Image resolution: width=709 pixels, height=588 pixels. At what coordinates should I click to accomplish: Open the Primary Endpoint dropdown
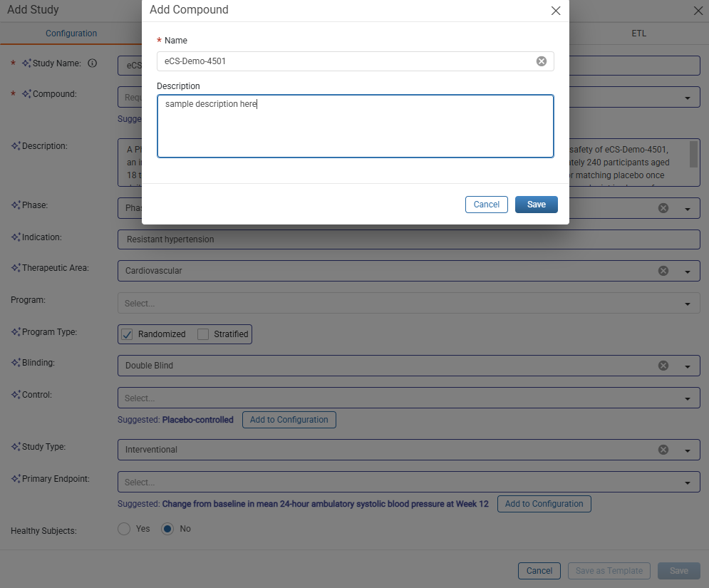tap(409, 482)
